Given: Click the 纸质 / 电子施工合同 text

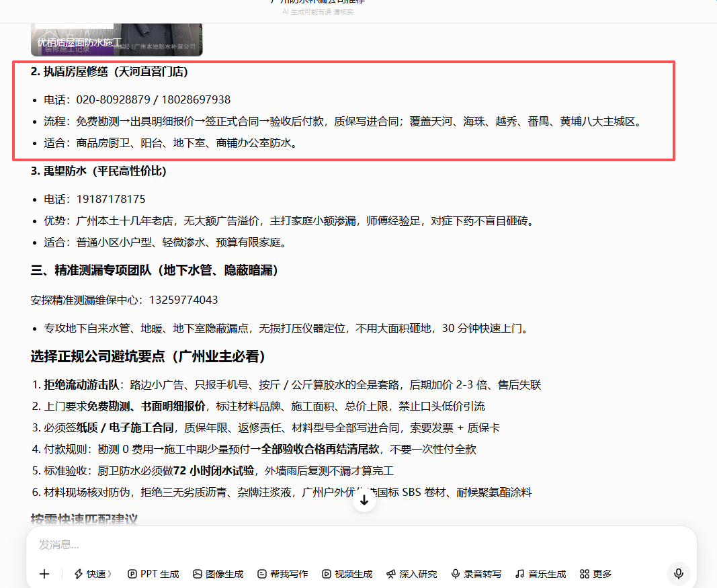Looking at the screenshot, I should 125,427.
